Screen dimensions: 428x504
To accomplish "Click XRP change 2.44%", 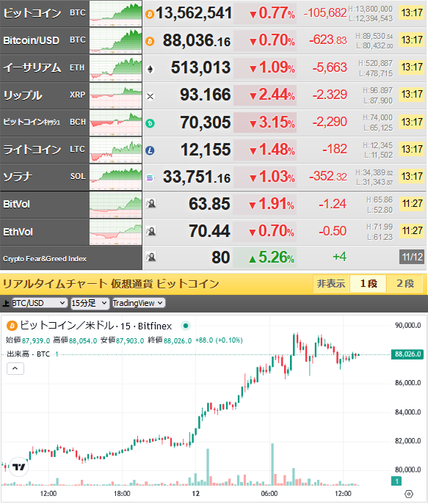I will point(272,95).
